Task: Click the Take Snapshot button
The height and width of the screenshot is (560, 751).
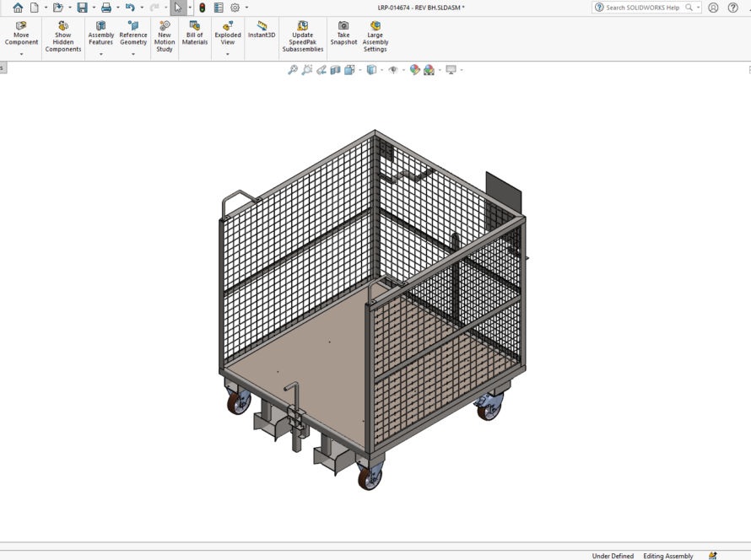Action: 343,34
